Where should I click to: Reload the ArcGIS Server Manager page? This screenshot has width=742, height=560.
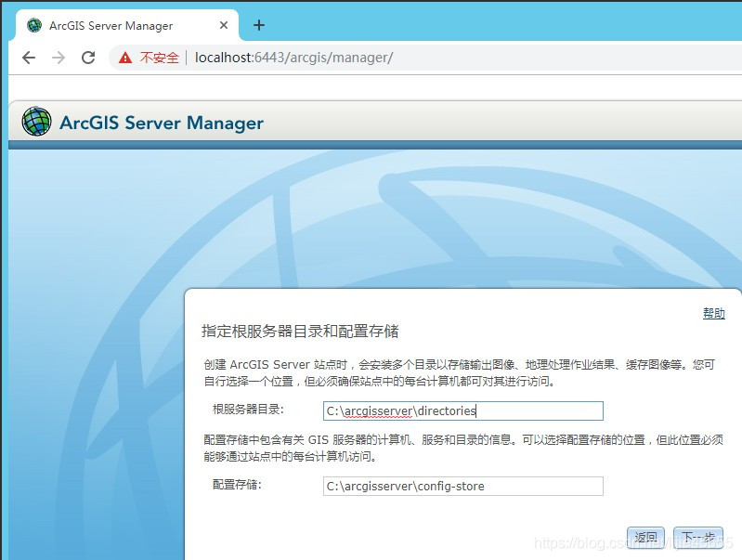click(88, 58)
